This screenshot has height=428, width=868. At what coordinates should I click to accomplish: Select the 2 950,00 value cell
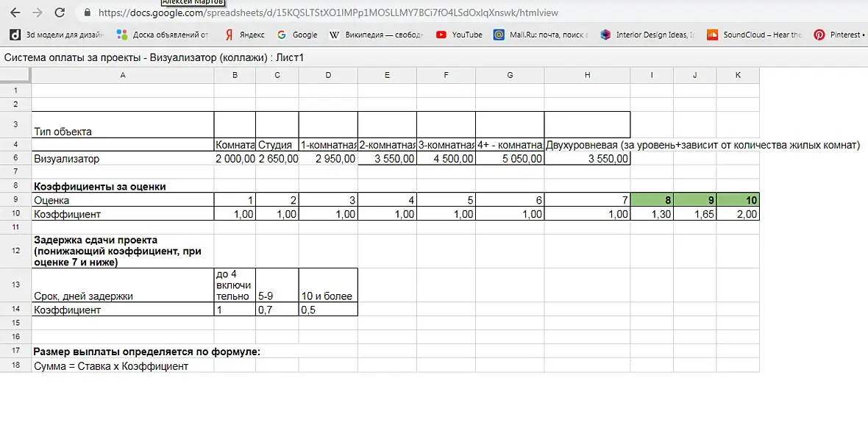click(328, 159)
